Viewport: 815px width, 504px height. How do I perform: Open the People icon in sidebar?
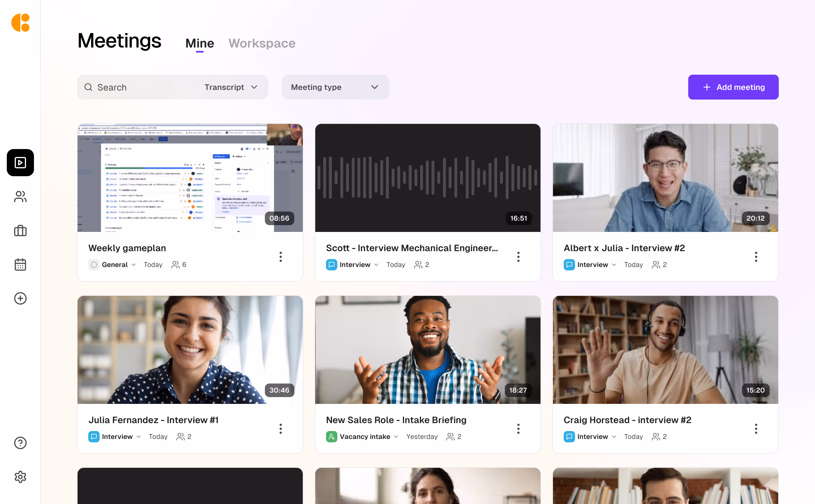pyautogui.click(x=20, y=197)
